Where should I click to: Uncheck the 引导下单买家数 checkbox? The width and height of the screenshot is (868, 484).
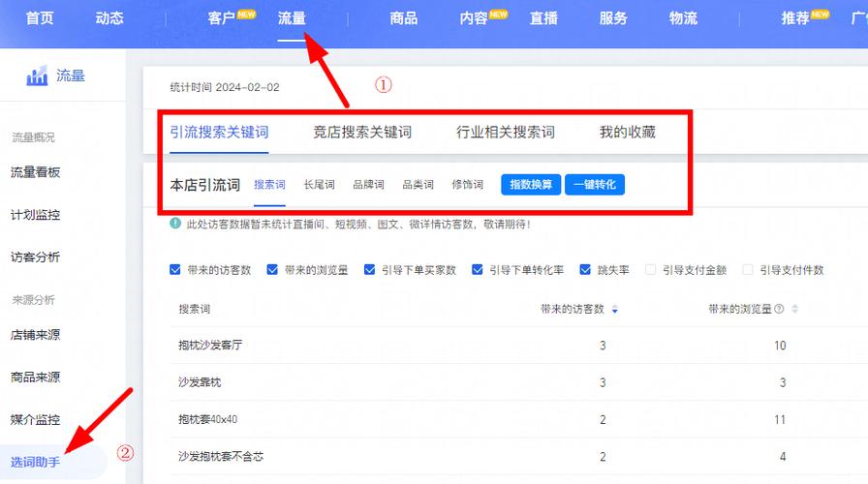pyautogui.click(x=370, y=269)
